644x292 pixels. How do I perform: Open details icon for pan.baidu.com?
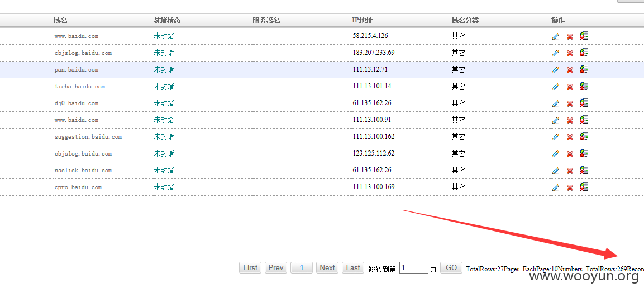click(584, 69)
